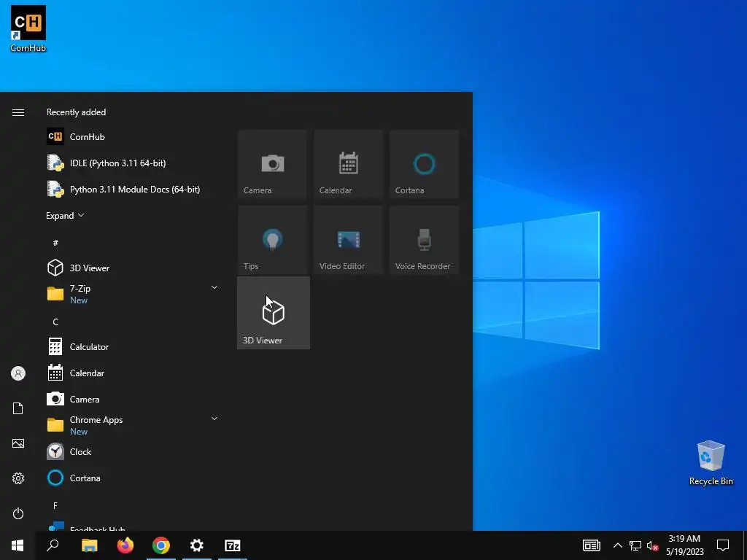Open the Video Editor tile

tap(348, 240)
